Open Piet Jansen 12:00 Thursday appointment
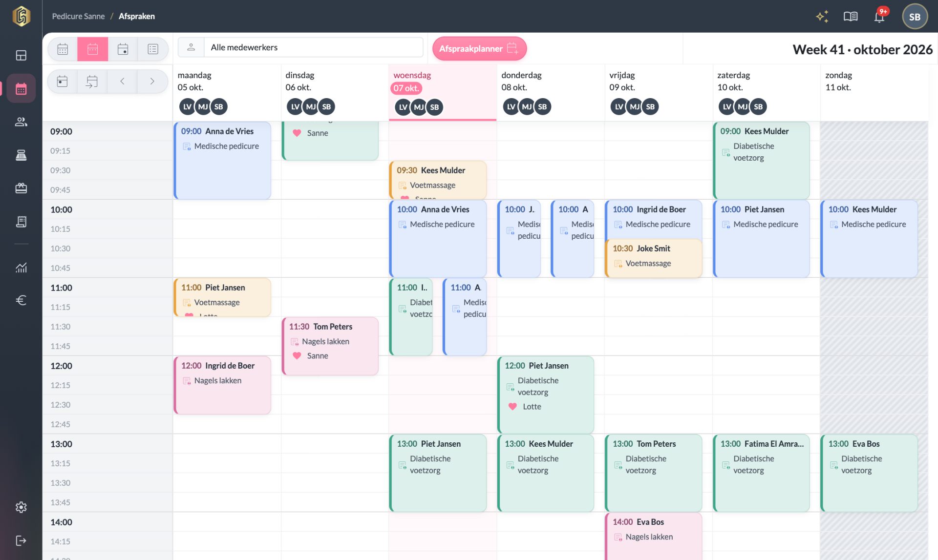The width and height of the screenshot is (938, 560). coord(546,394)
